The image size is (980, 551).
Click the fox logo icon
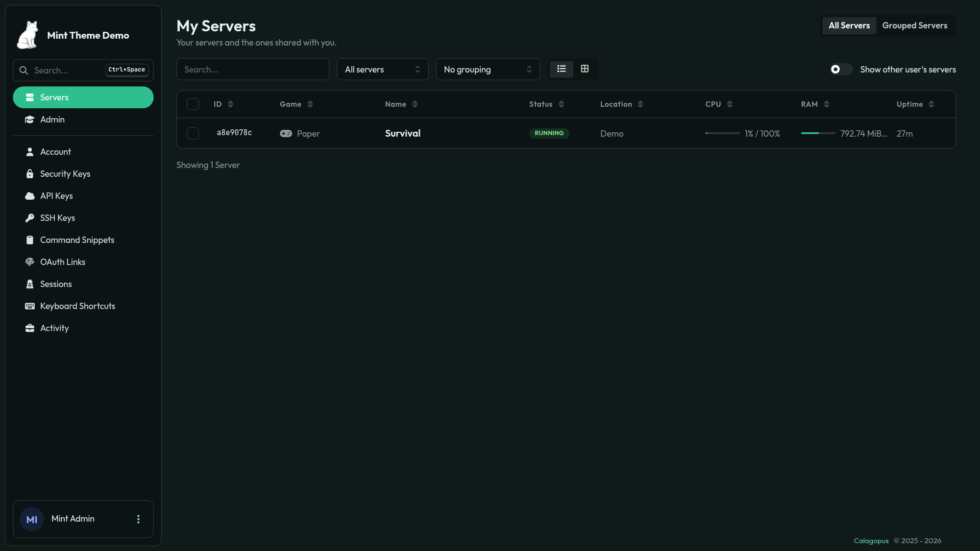28,35
